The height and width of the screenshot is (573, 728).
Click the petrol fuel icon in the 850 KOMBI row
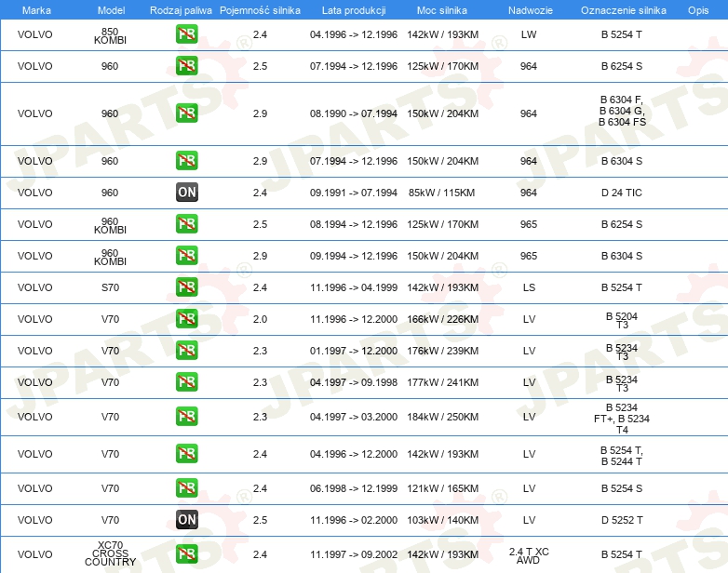point(186,34)
